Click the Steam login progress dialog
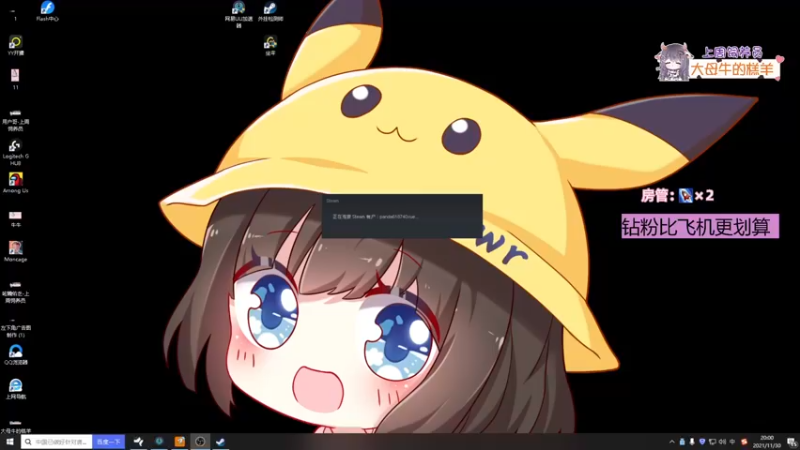Screen dimensions: 800x450 click(x=402, y=216)
